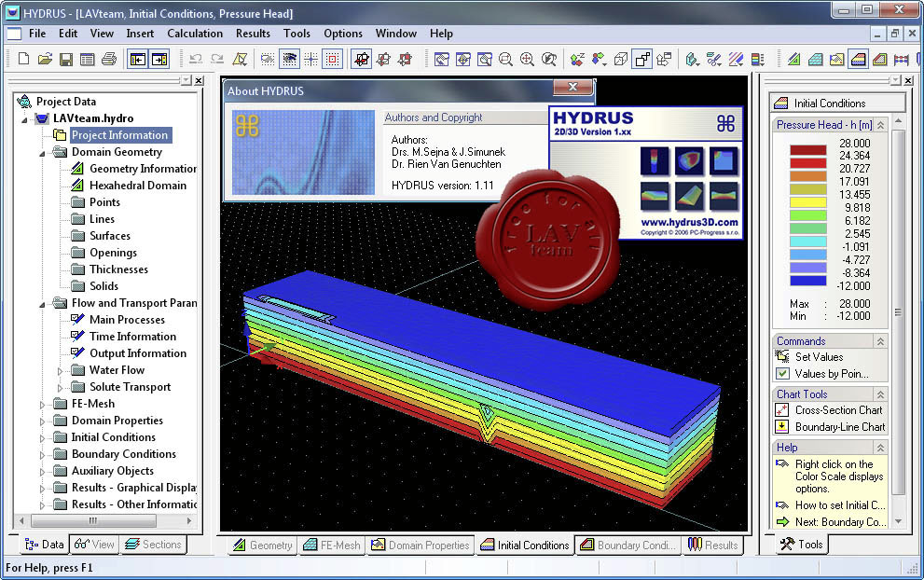924x580 pixels.
Task: Close the About HYDRUS dialog
Action: click(x=572, y=87)
